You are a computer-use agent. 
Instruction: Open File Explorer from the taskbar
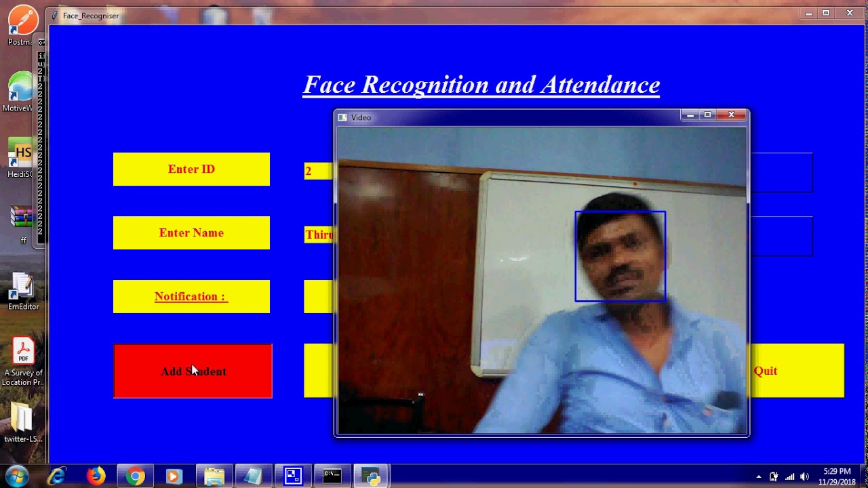[214, 476]
